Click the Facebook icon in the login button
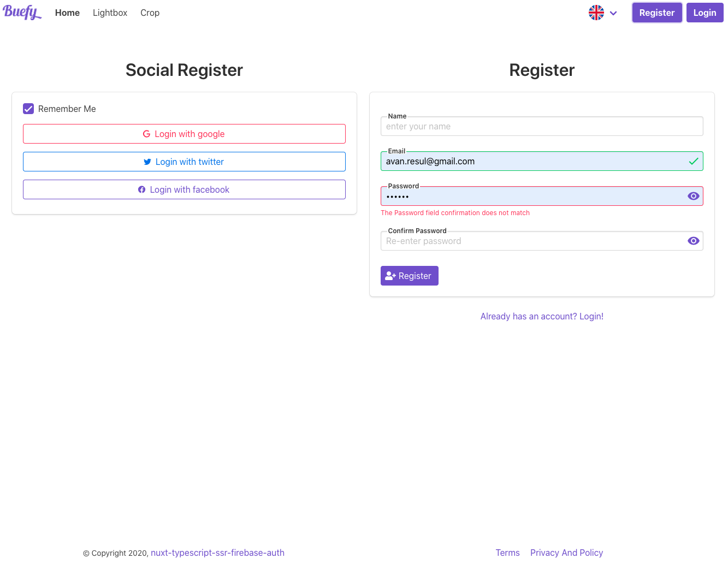The image size is (728, 564). (142, 189)
